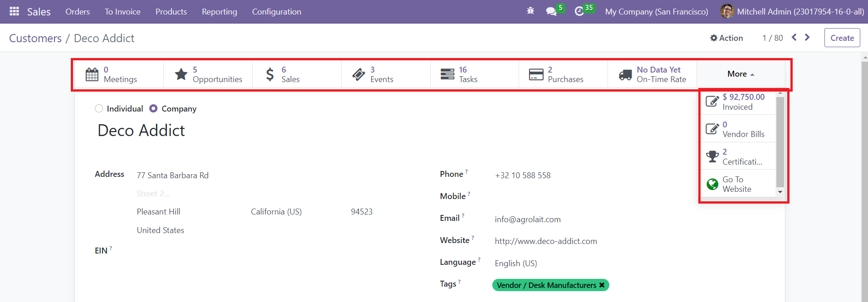The width and height of the screenshot is (868, 302).
Task: Collapse the More dropdown
Action: click(x=740, y=74)
